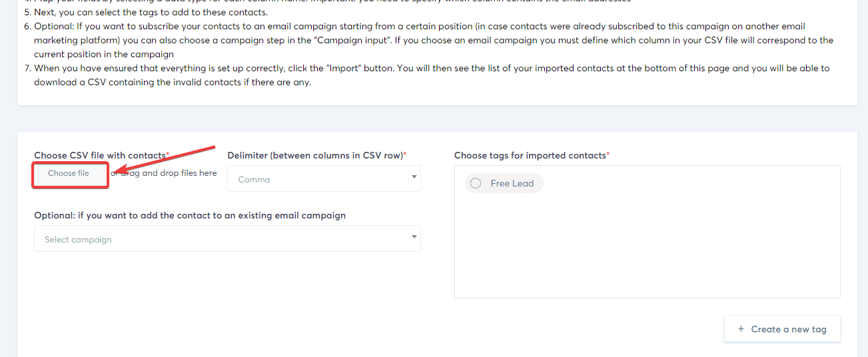Click the red asterisk after the CSV file label
The height and width of the screenshot is (357, 868).
click(x=168, y=155)
